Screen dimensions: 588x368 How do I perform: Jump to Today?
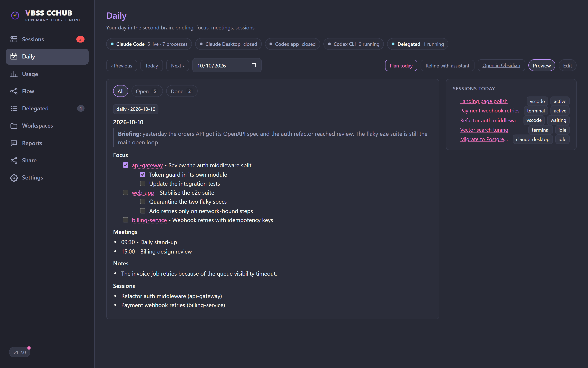point(152,66)
